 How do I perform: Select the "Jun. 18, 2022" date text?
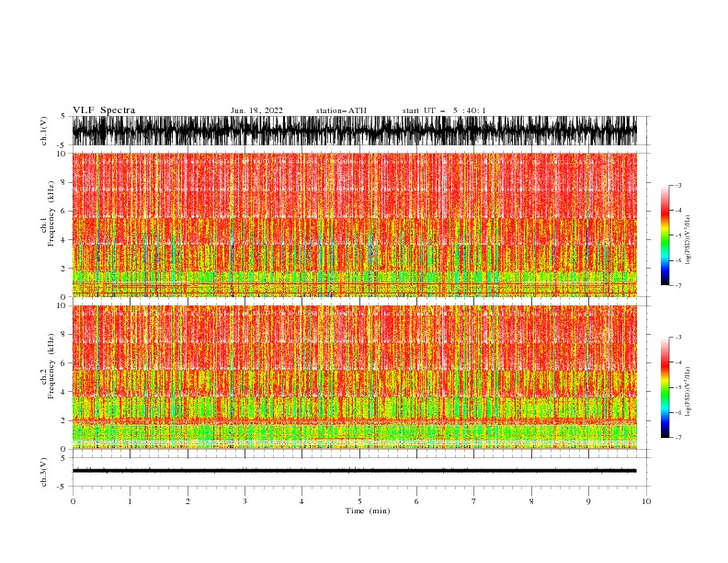pos(256,110)
